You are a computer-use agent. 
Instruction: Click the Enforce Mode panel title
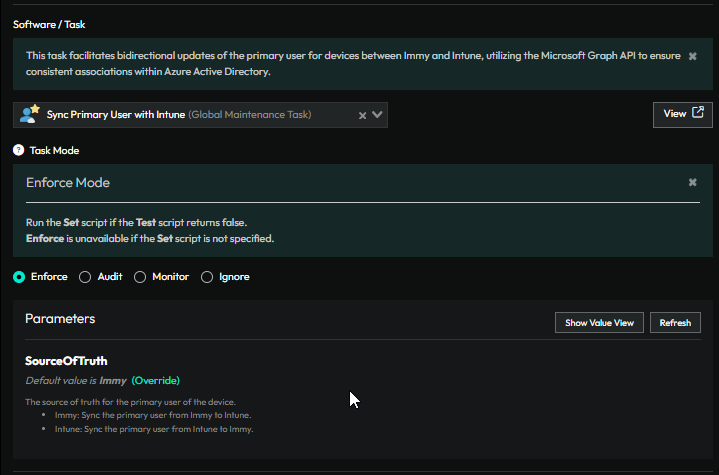[68, 183]
